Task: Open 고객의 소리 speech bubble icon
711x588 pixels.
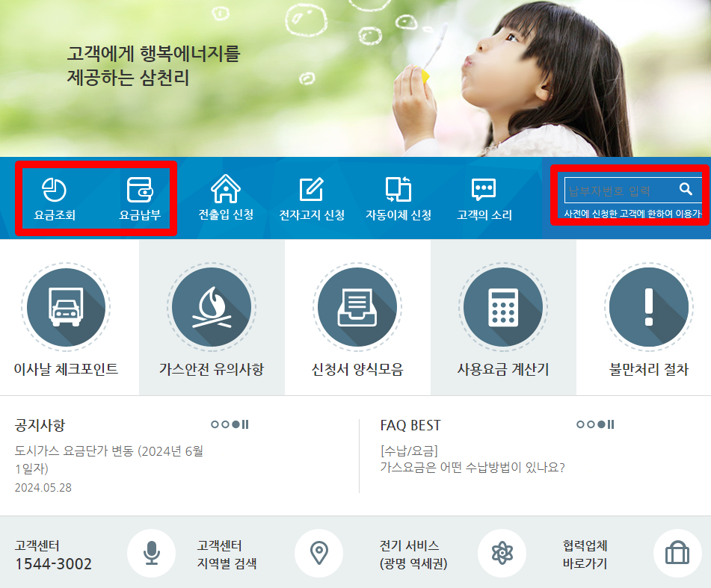Action: (x=482, y=189)
